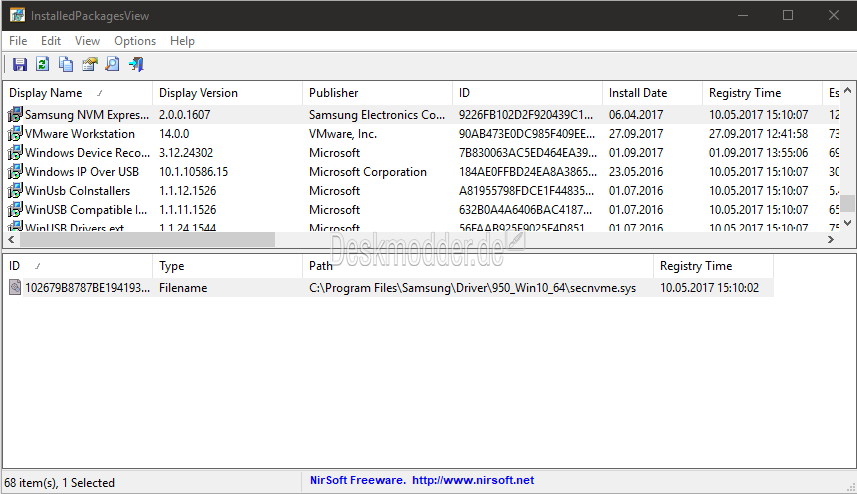857x494 pixels.
Task: Click the Refresh toolbar icon
Action: tap(43, 64)
